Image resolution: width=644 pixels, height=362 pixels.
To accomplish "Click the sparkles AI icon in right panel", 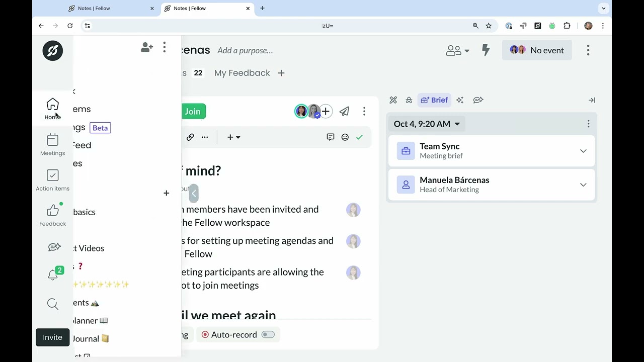I will tap(460, 100).
